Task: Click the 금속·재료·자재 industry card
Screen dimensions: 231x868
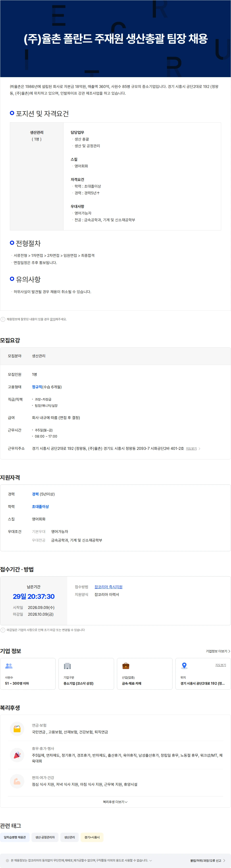Action: 145,674
